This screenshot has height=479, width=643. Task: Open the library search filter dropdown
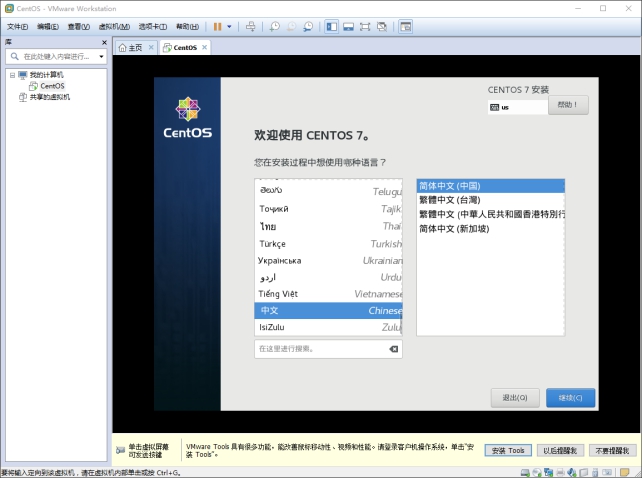point(101,57)
